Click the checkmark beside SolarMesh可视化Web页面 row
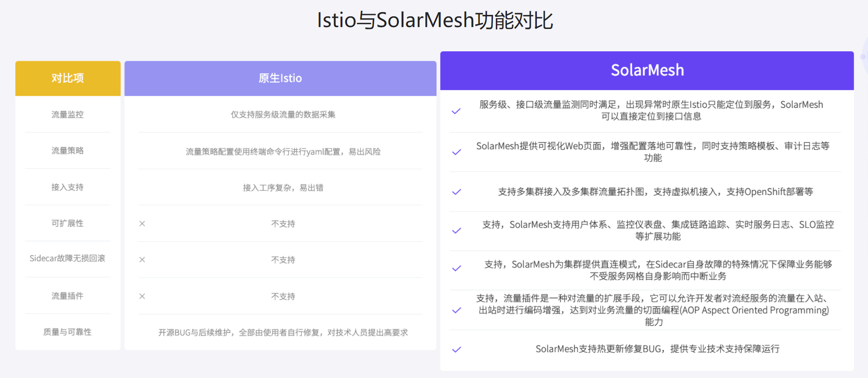 click(x=456, y=152)
